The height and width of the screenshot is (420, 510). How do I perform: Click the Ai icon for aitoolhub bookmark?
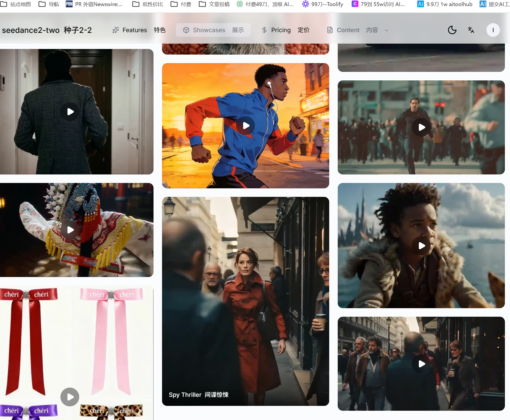tap(420, 4)
